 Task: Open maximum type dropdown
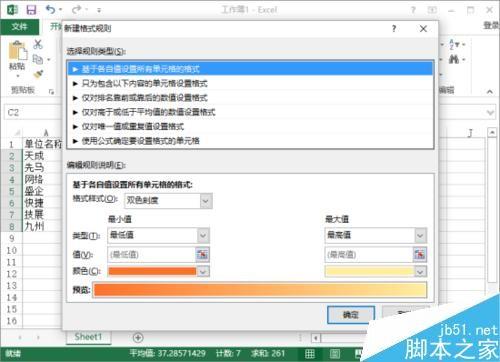(x=420, y=236)
